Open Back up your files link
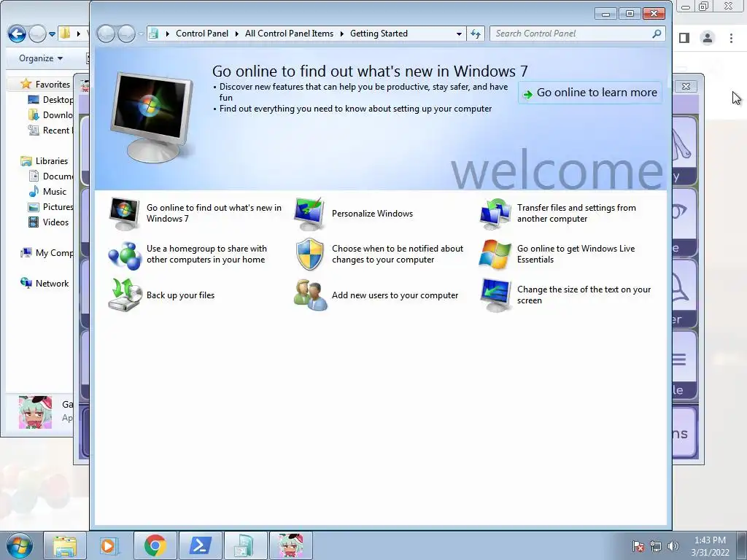 [x=181, y=295]
